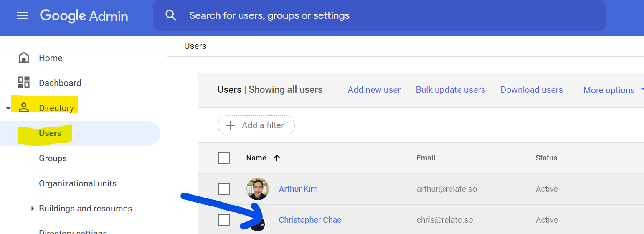
Task: Go to Home in the sidebar
Action: pyautogui.click(x=51, y=58)
